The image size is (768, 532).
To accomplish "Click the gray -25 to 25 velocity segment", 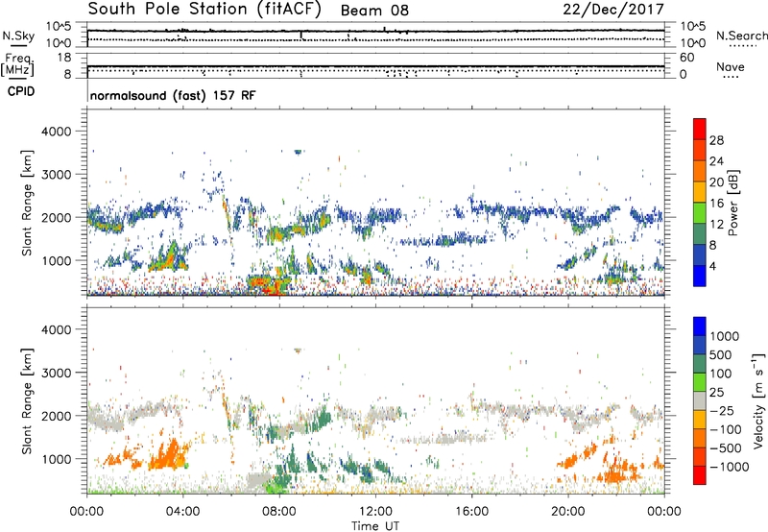I will click(x=700, y=400).
